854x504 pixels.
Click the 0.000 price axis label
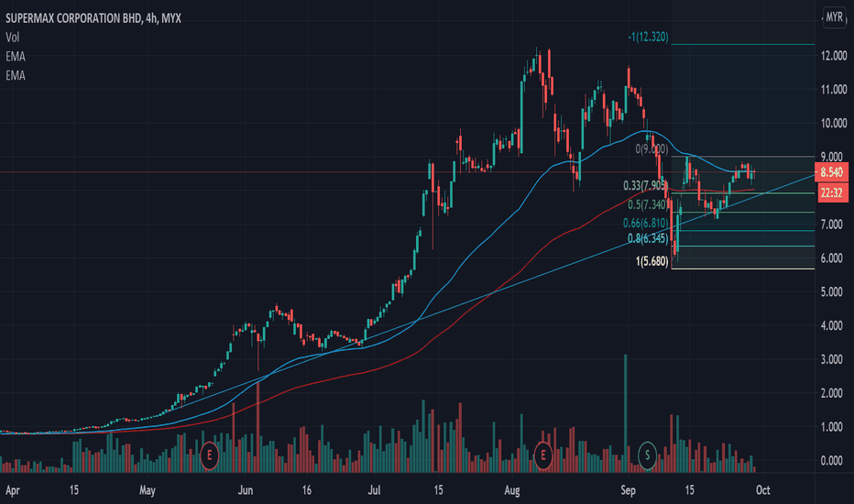pos(834,461)
